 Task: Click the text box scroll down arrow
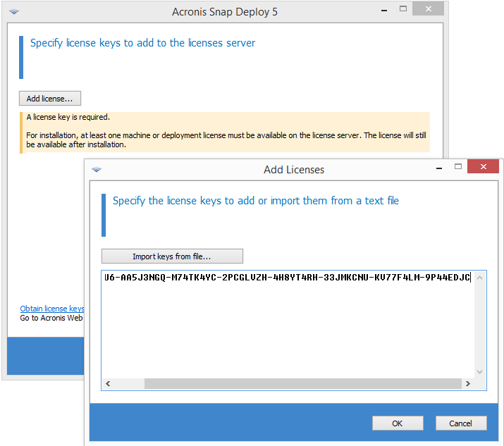480,371
